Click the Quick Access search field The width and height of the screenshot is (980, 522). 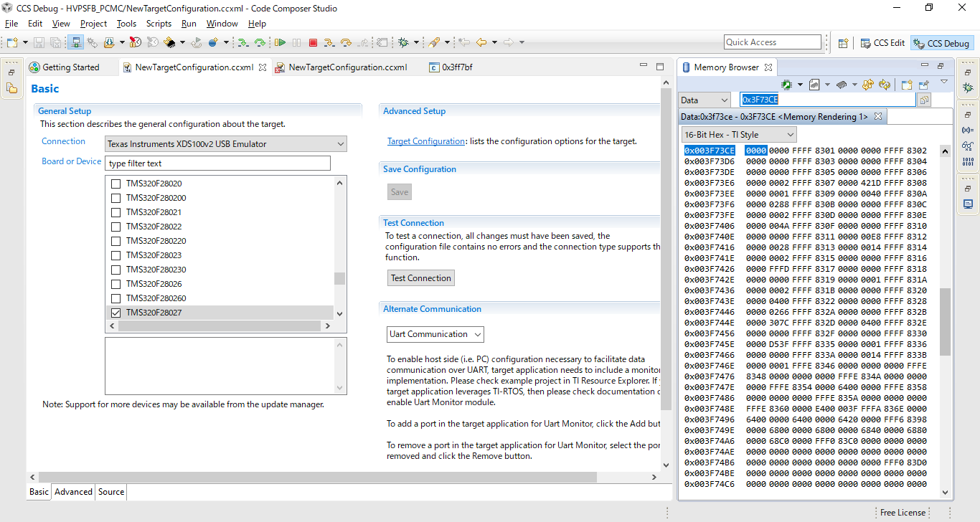[773, 42]
